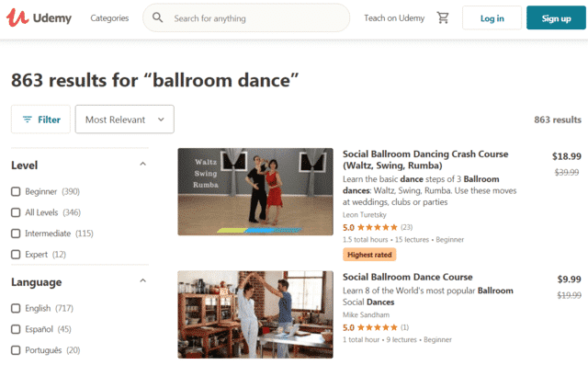Screen dimensions: 588x365
Task: Click the 863 results for ballroom dance heading
Action: point(155,80)
